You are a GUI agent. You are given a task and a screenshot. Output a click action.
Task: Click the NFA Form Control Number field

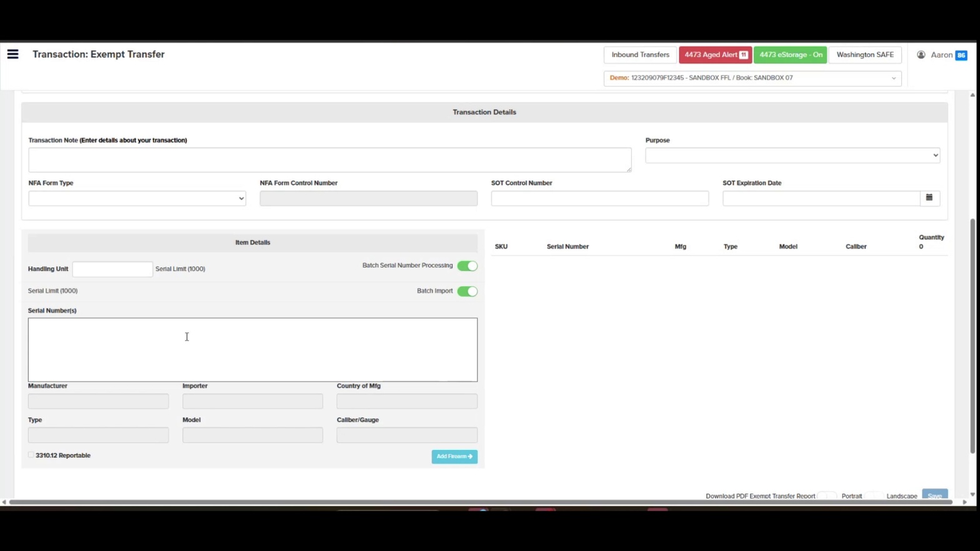pos(369,199)
